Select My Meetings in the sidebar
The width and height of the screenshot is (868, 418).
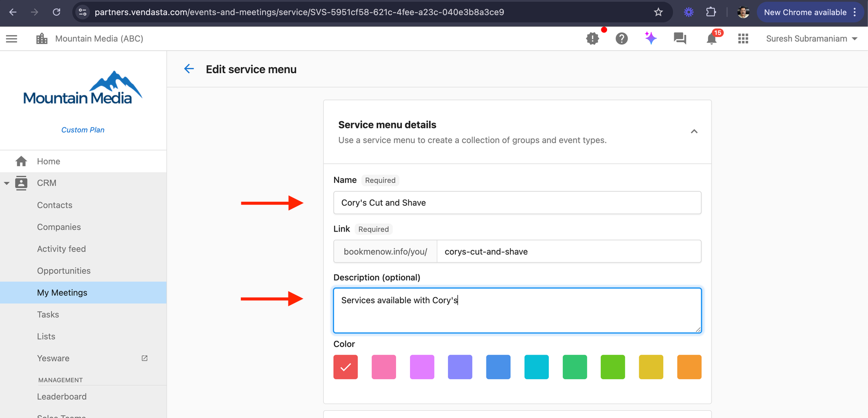coord(83,293)
